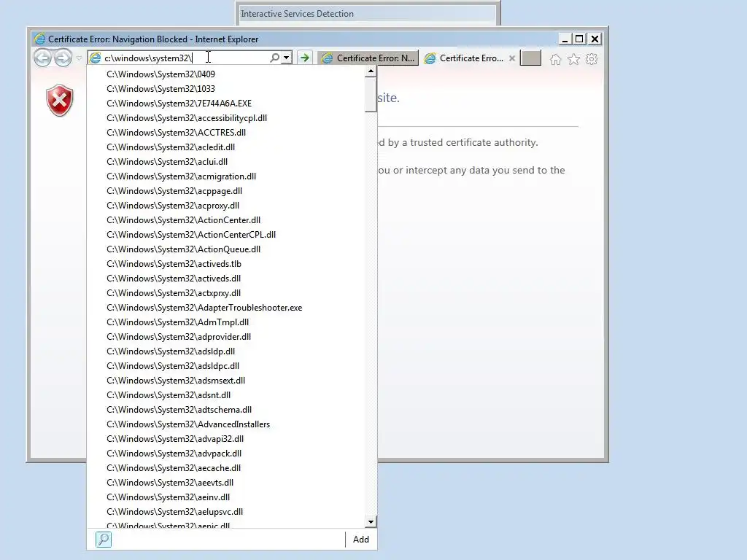747x560 pixels.
Task: Expand the address bar autocomplete dropdown arrow
Action: 286,58
